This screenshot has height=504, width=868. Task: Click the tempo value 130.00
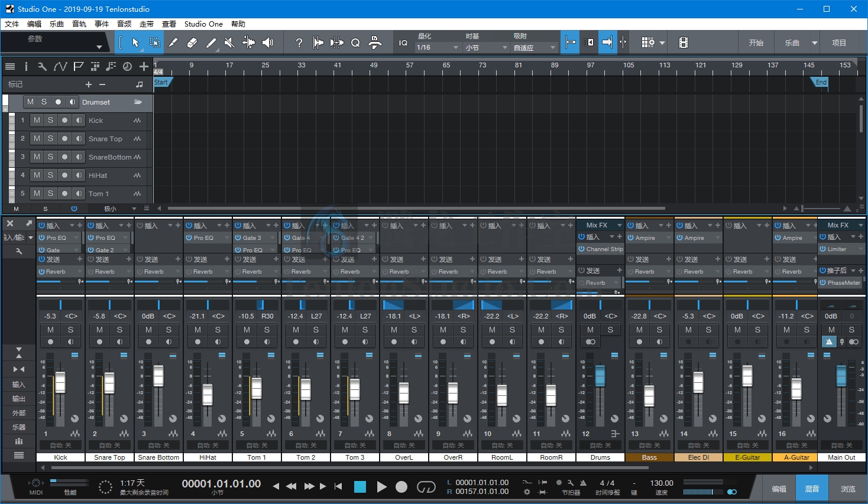point(662,483)
